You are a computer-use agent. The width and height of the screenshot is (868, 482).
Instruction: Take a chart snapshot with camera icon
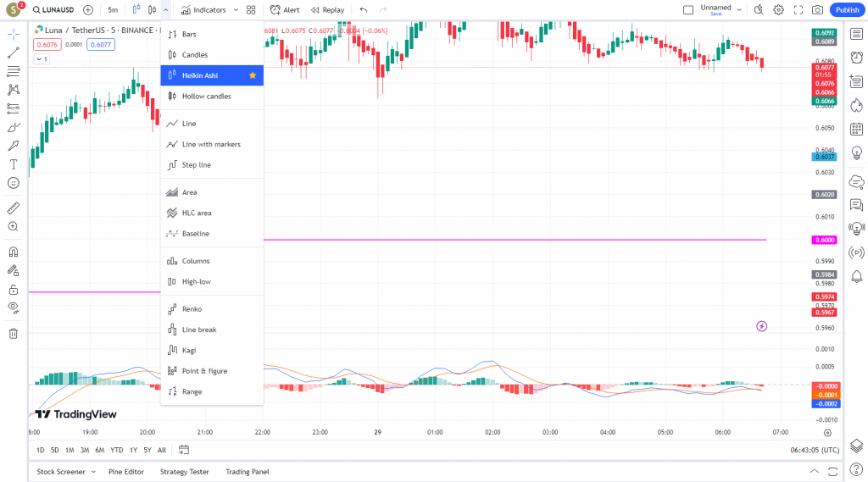click(818, 10)
